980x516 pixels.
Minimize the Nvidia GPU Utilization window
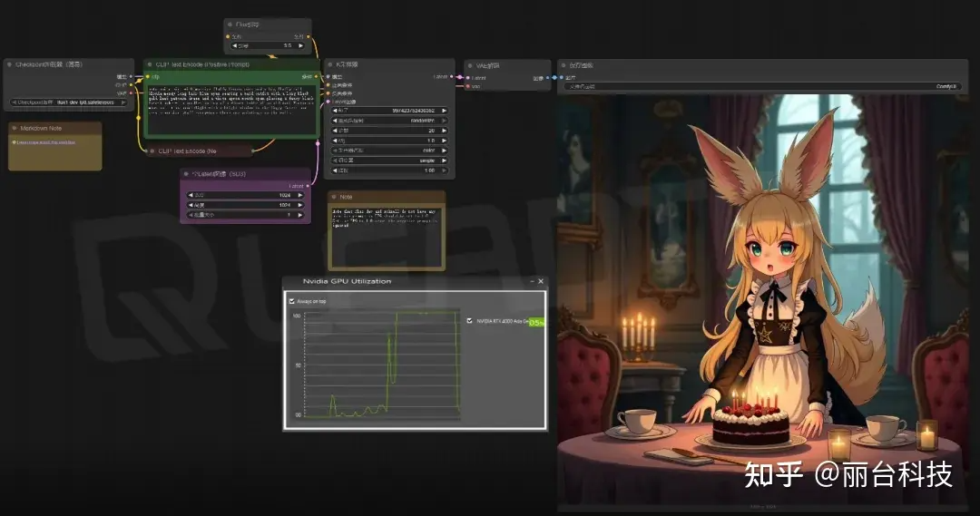click(532, 281)
